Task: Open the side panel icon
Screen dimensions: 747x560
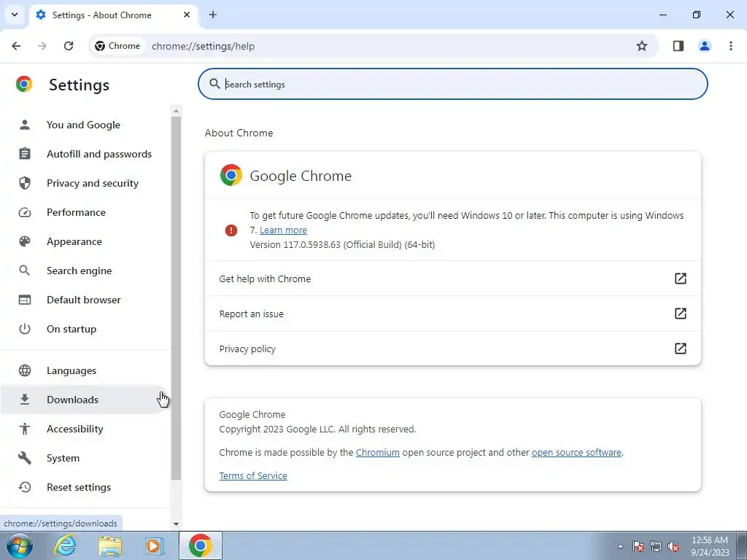Action: point(678,46)
